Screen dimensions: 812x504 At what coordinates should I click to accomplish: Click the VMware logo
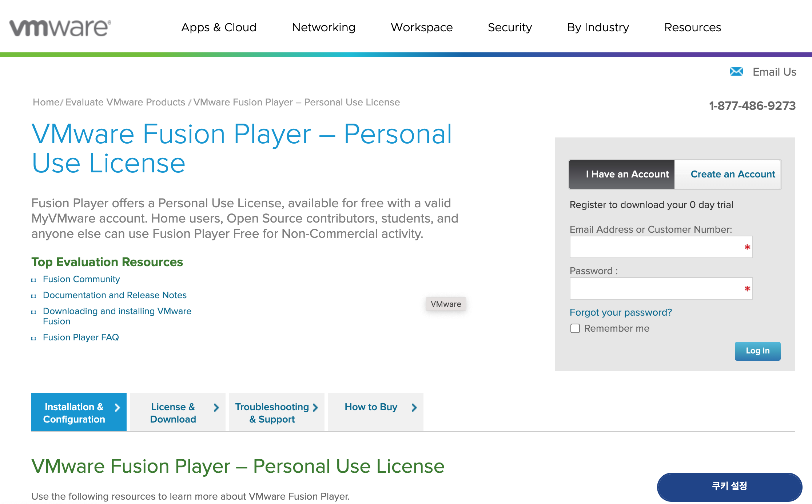[x=60, y=28]
